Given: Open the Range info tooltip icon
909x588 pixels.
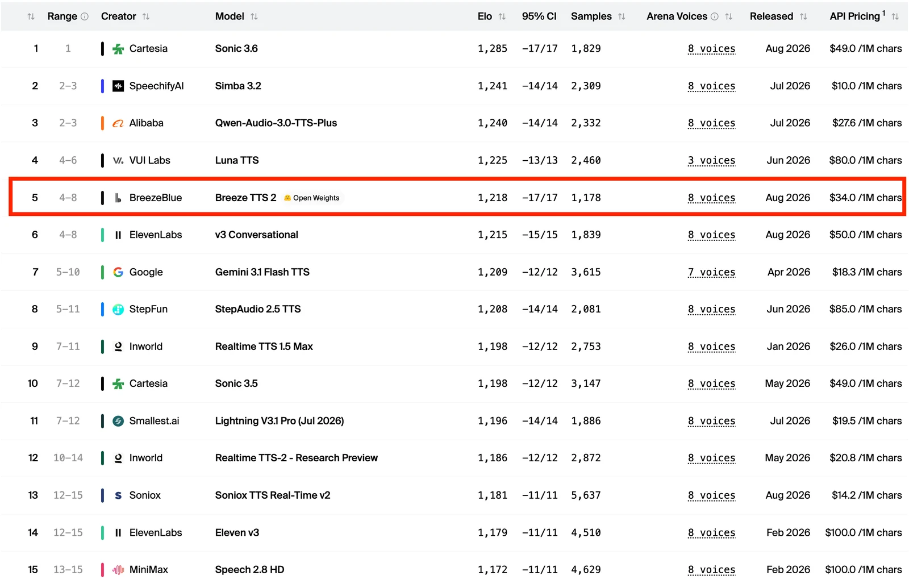Looking at the screenshot, I should 85,16.
